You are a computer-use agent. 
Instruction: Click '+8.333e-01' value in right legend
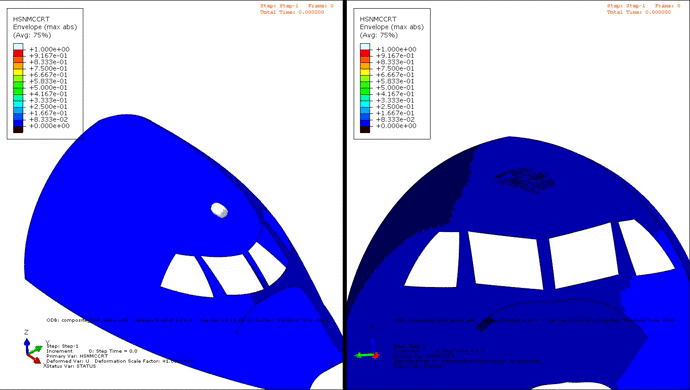click(x=395, y=62)
